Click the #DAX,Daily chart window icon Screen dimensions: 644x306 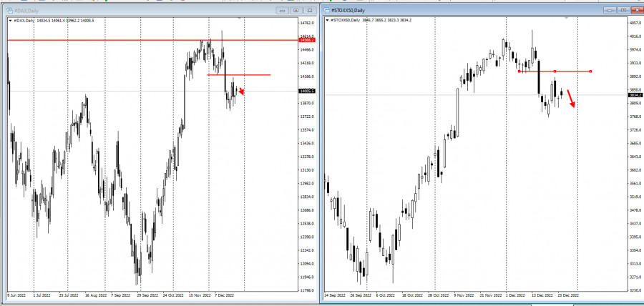point(10,11)
